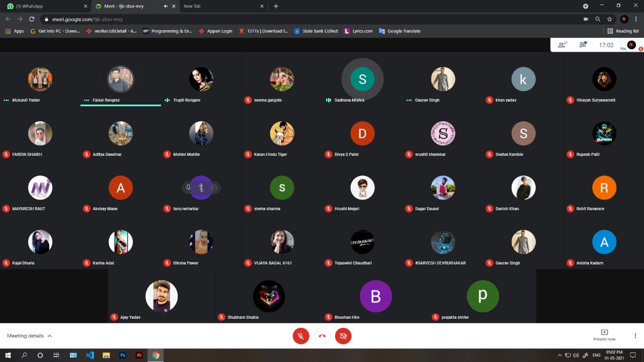The width and height of the screenshot is (644, 362).
Task: Open the Reading list button
Action: point(623,31)
